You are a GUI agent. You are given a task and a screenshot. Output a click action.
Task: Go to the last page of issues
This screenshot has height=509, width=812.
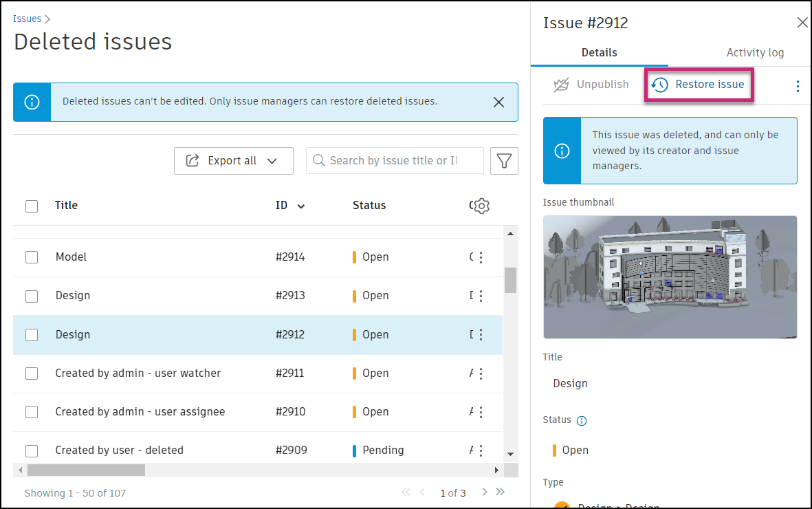[500, 492]
